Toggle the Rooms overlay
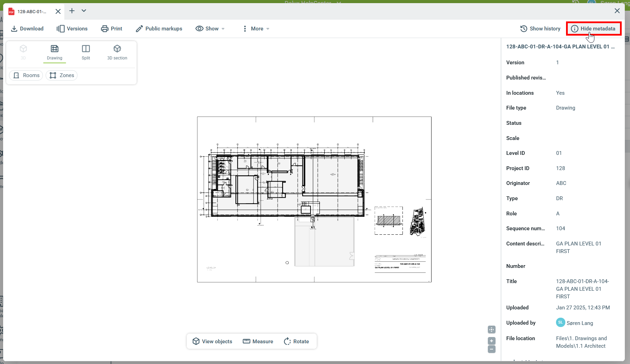This screenshot has width=630, height=364. click(26, 75)
